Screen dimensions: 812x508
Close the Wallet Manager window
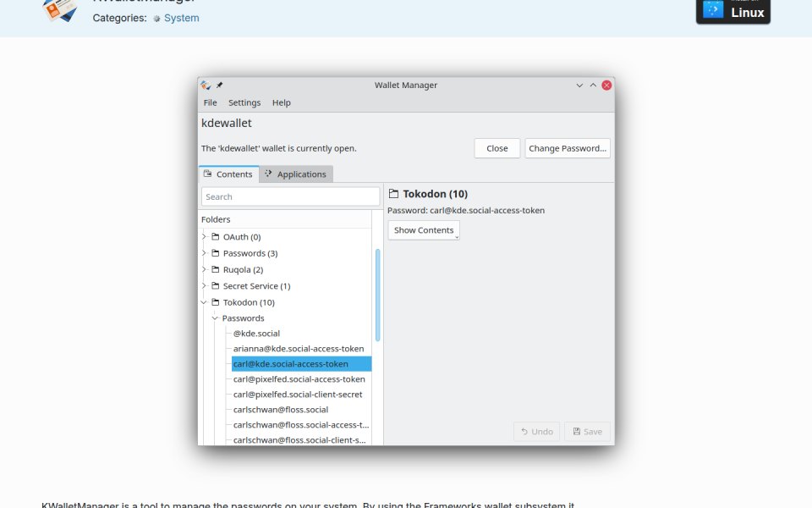607,86
